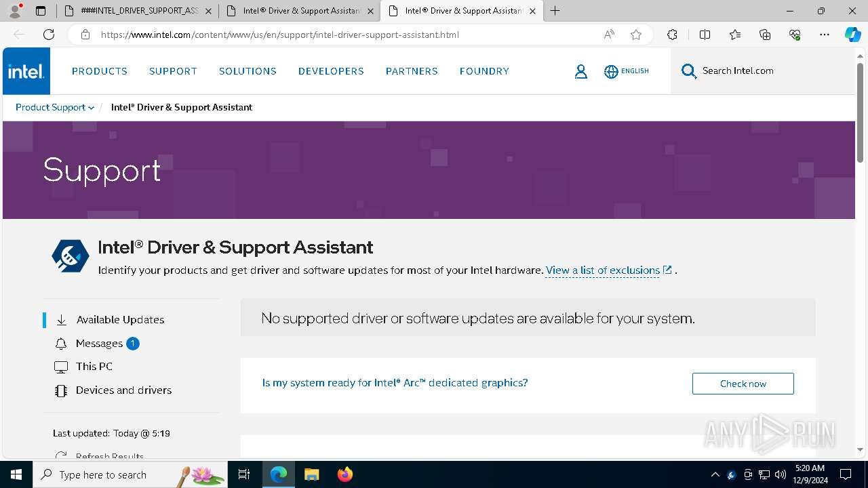Click the Devices and drivers chip icon
Viewport: 868px width, 488px height.
click(61, 390)
